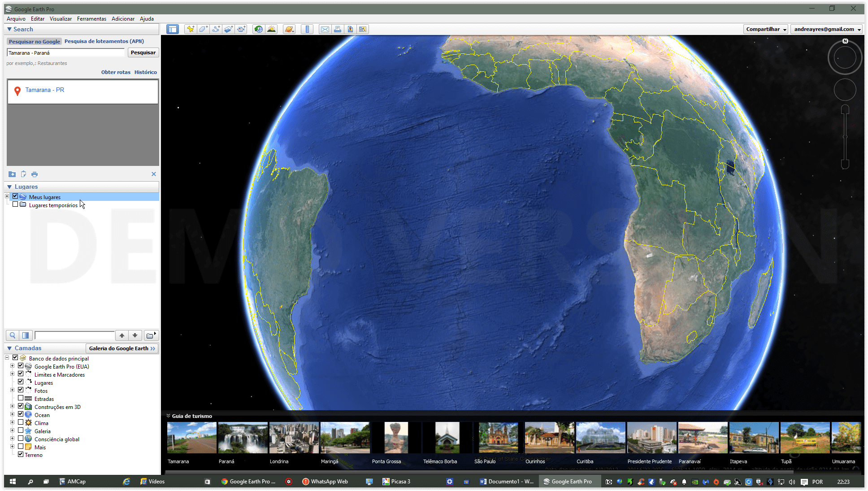Copy search results to My Places folder icon
The width and height of the screenshot is (868, 491).
pos(12,174)
